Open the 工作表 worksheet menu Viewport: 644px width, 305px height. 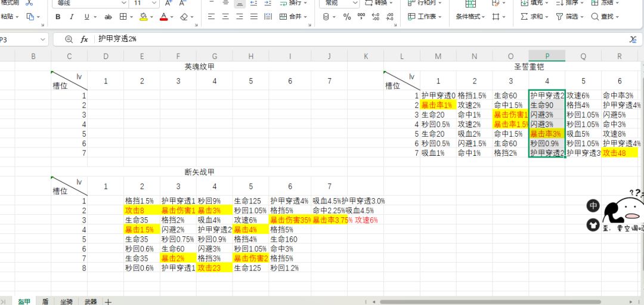click(425, 17)
